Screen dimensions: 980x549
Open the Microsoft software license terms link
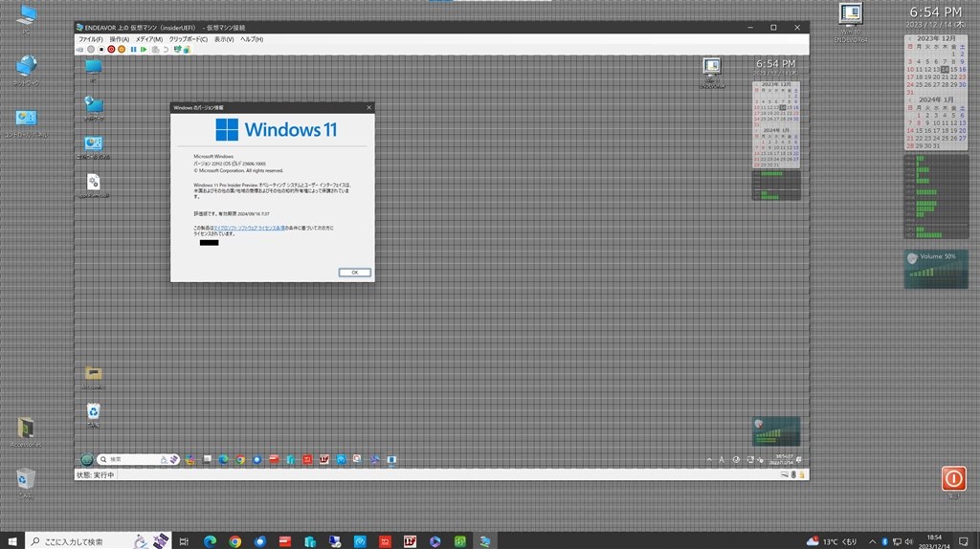click(x=249, y=228)
